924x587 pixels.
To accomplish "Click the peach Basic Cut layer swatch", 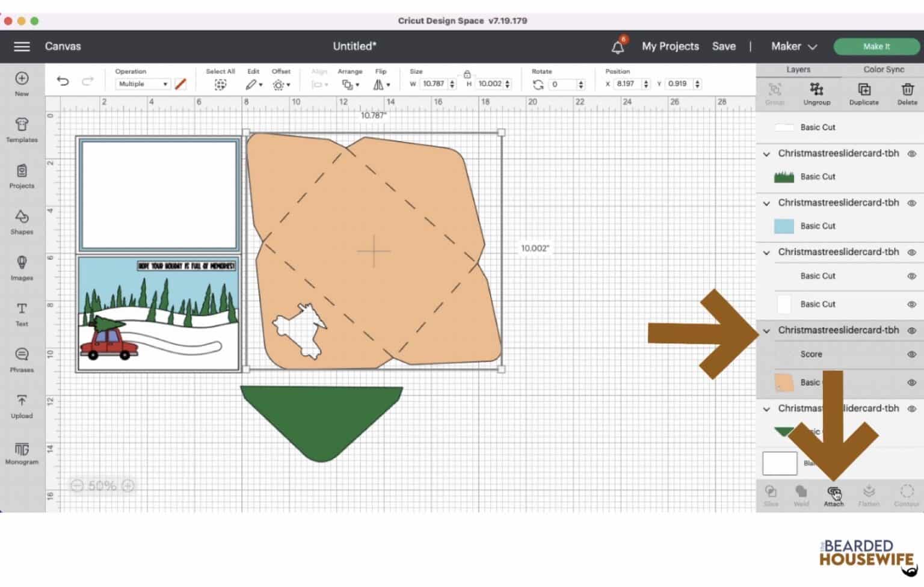I will coord(784,383).
